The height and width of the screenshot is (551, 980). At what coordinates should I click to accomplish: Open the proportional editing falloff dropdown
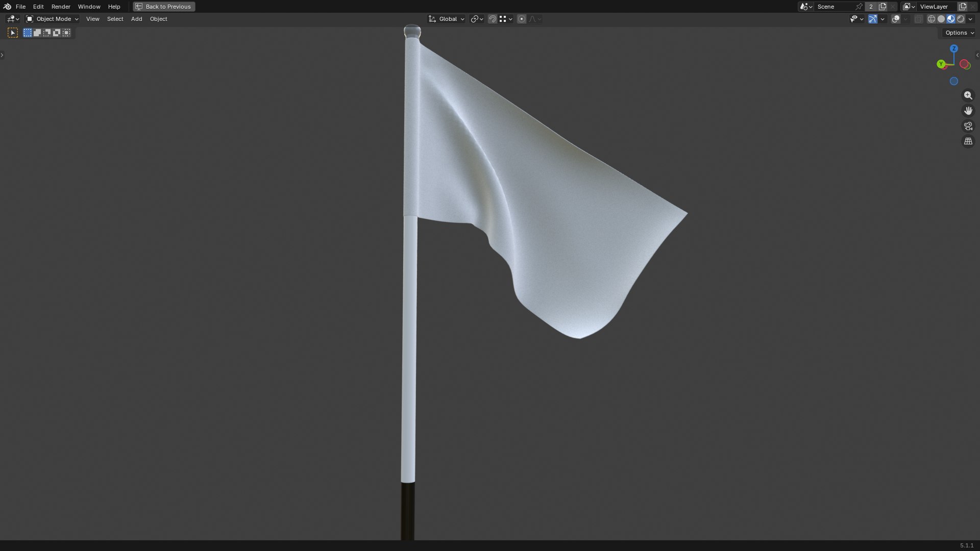[535, 19]
